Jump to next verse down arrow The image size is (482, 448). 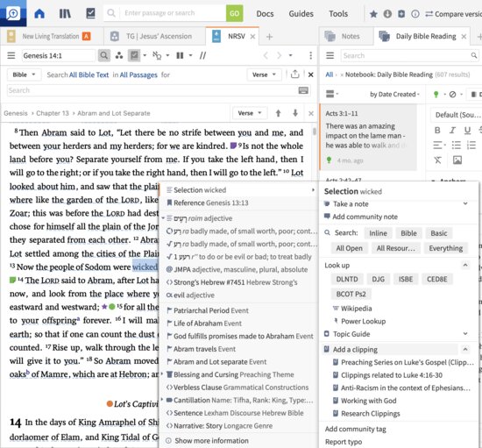295,113
